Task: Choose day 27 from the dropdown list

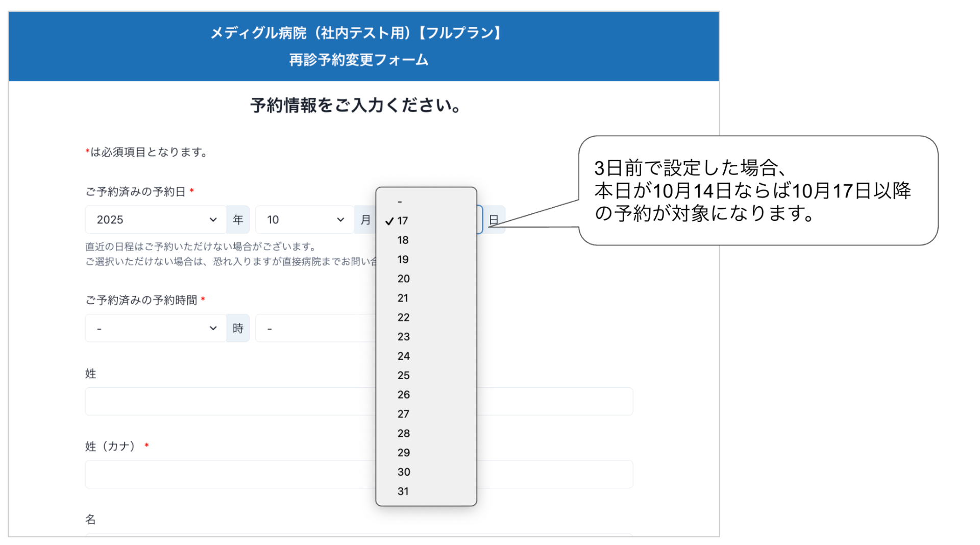Action: click(426, 414)
